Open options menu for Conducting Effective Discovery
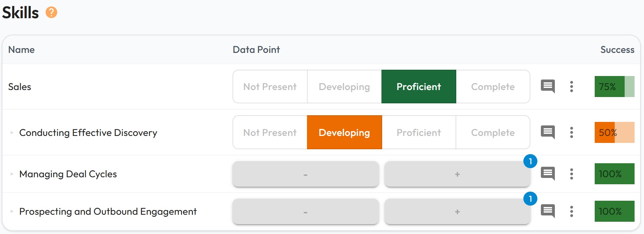This screenshot has height=234, width=644. coord(572,132)
